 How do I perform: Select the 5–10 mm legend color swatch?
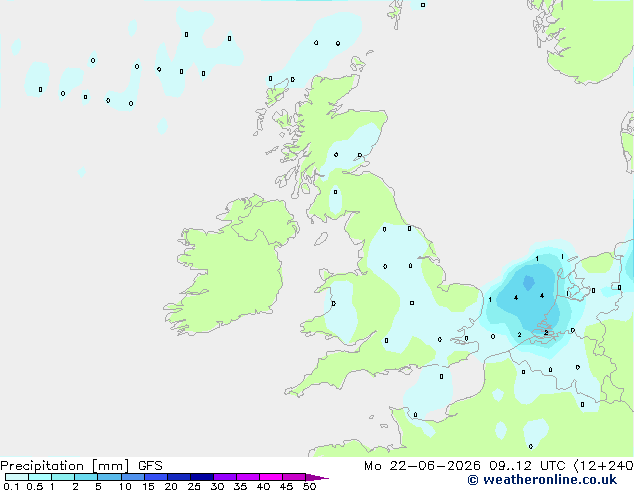[x=109, y=477]
